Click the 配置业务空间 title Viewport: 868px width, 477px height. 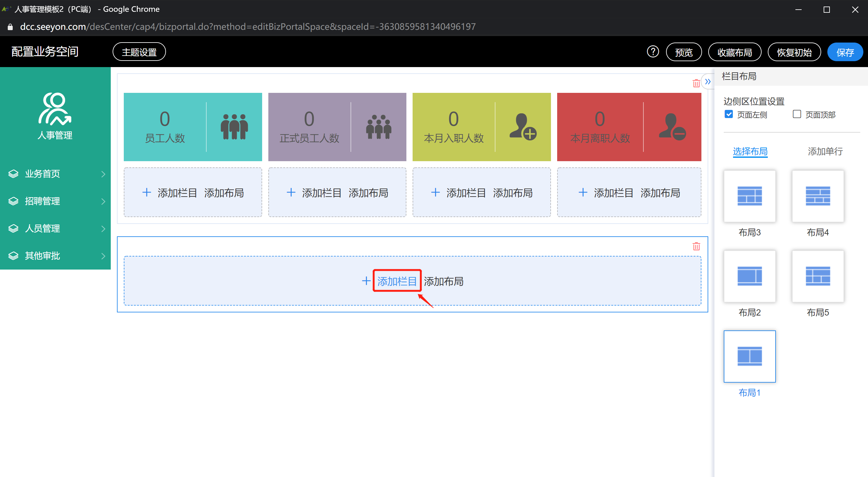pyautogui.click(x=45, y=52)
